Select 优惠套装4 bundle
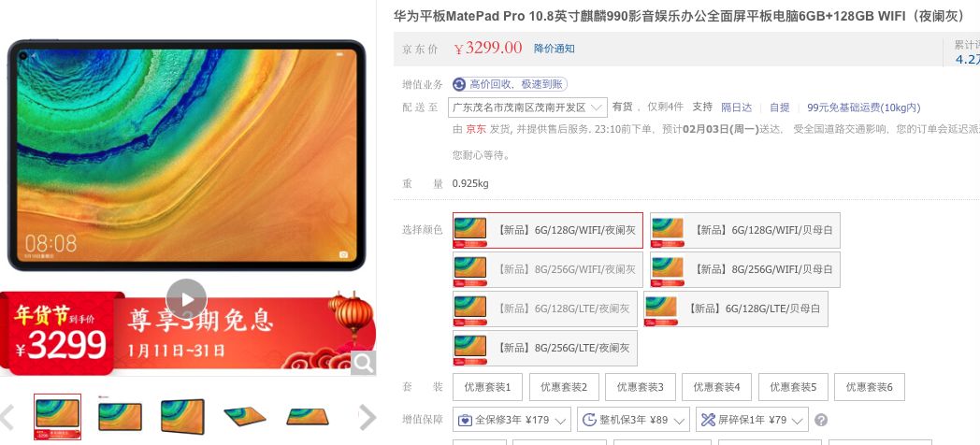This screenshot has height=445, width=980. click(x=716, y=387)
